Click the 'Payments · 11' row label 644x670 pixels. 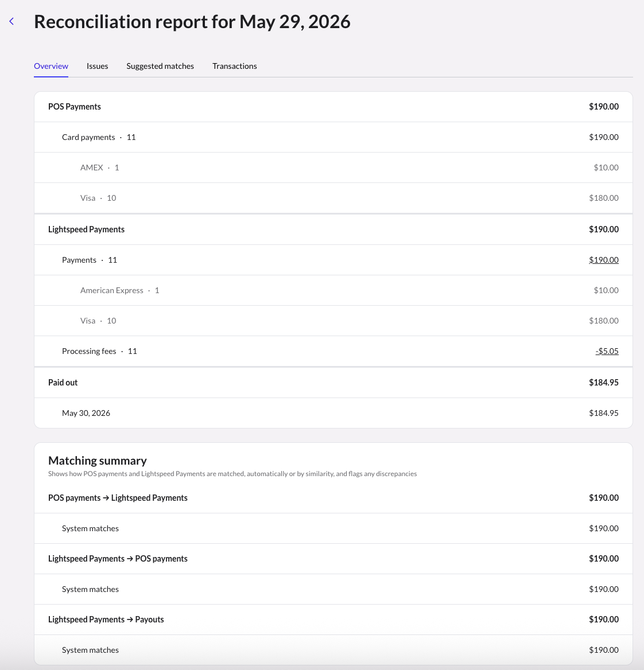click(x=90, y=260)
